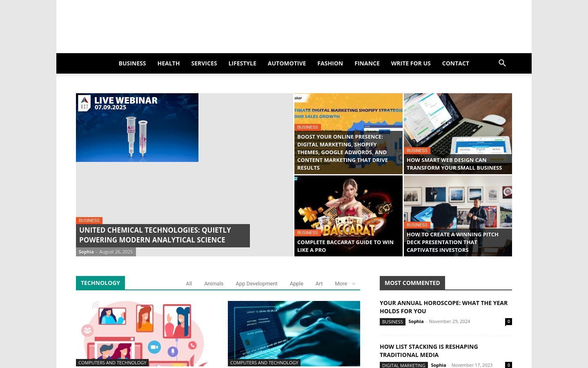Click the August 26, 2025 date text
588x368 pixels.
(x=116, y=252)
